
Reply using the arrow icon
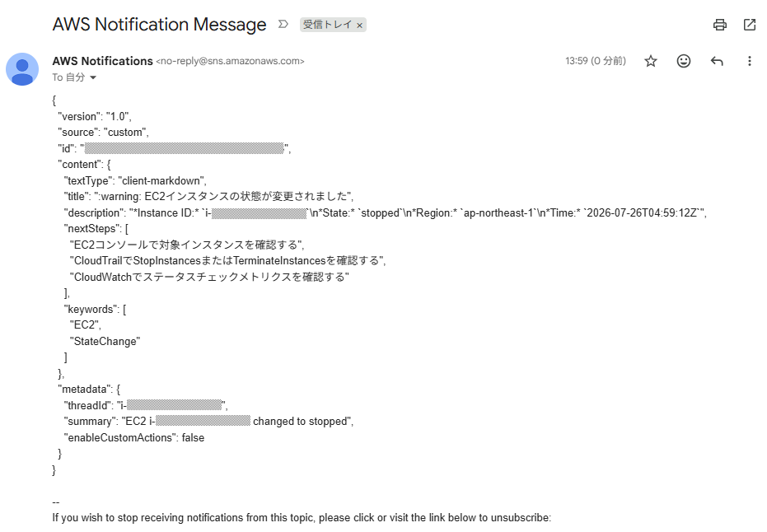coord(717,61)
